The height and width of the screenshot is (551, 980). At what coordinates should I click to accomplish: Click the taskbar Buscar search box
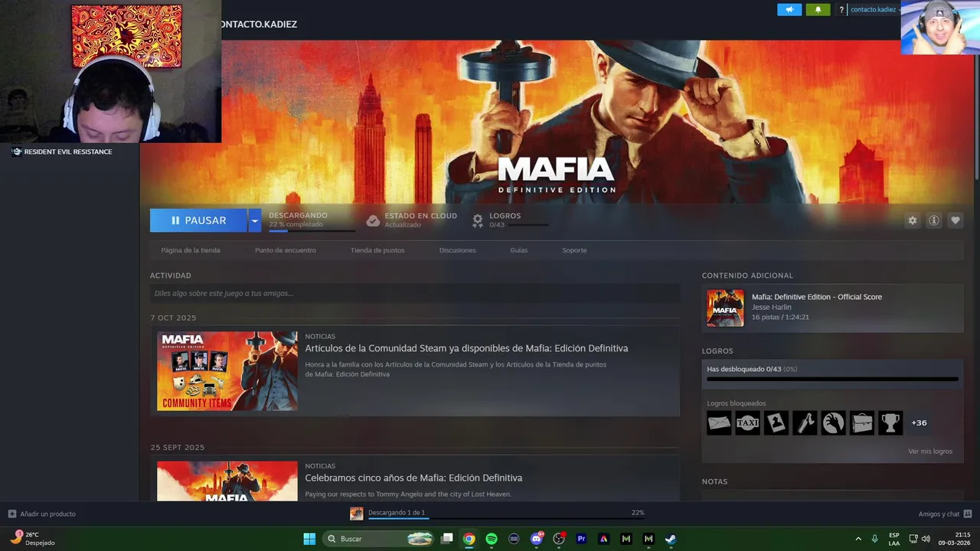click(379, 539)
